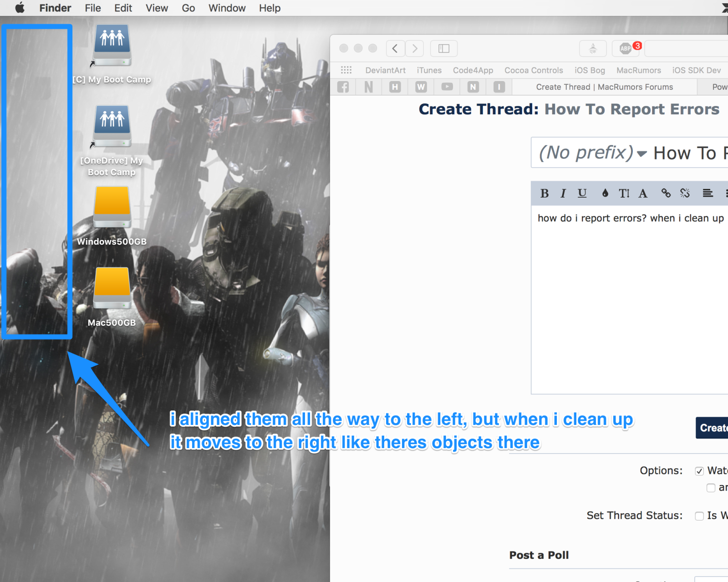Click the thread title field reading How To
The image size is (728, 582).
tap(690, 153)
